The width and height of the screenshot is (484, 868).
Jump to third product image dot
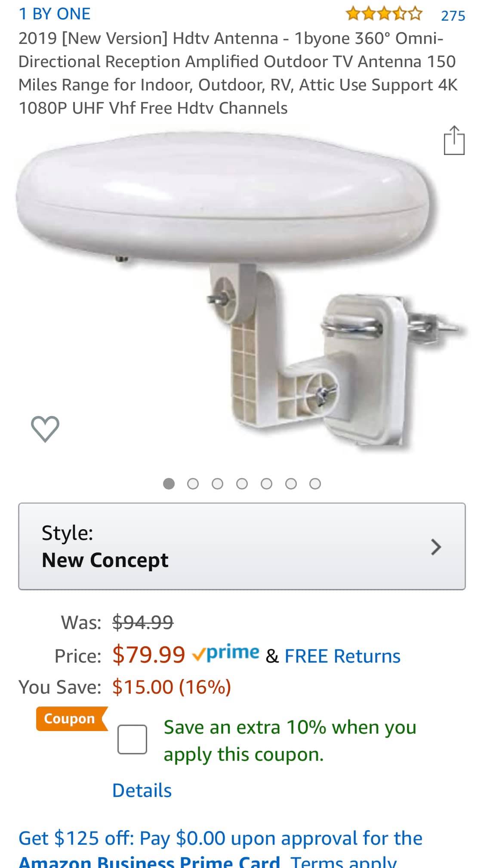218,484
